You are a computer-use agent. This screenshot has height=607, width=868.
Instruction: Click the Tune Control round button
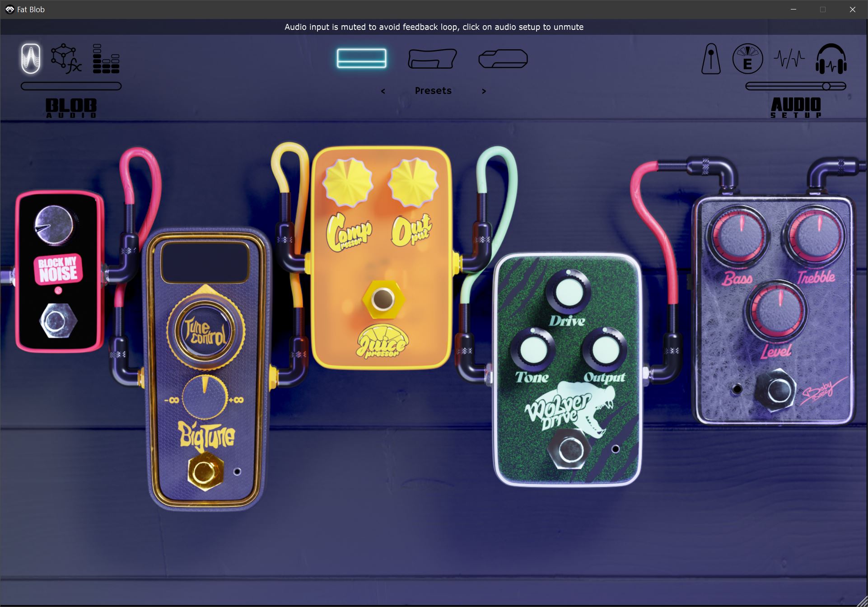click(x=205, y=331)
